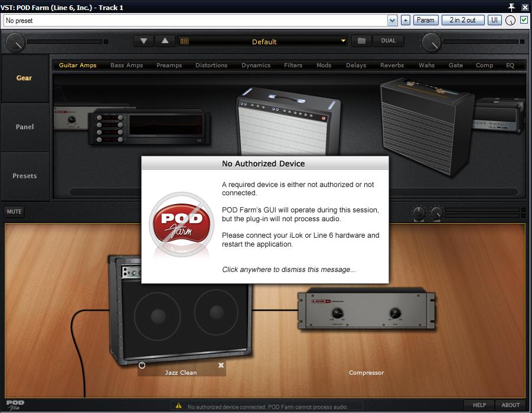Switch to the Bass Amps tab
This screenshot has width=532, height=413.
coord(126,65)
